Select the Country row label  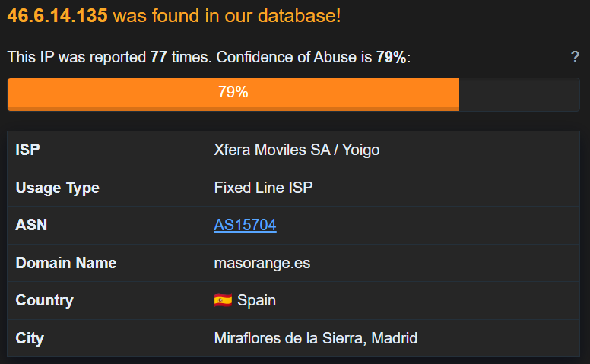click(44, 300)
